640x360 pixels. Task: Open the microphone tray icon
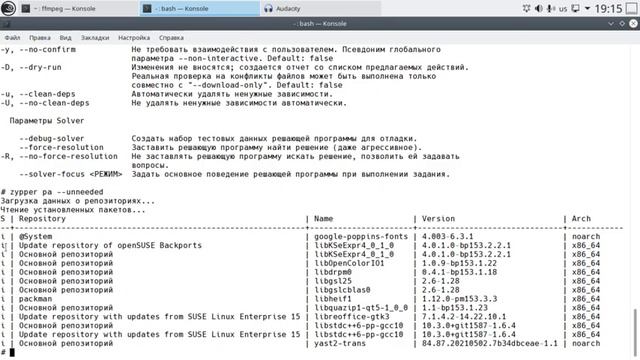[550, 9]
